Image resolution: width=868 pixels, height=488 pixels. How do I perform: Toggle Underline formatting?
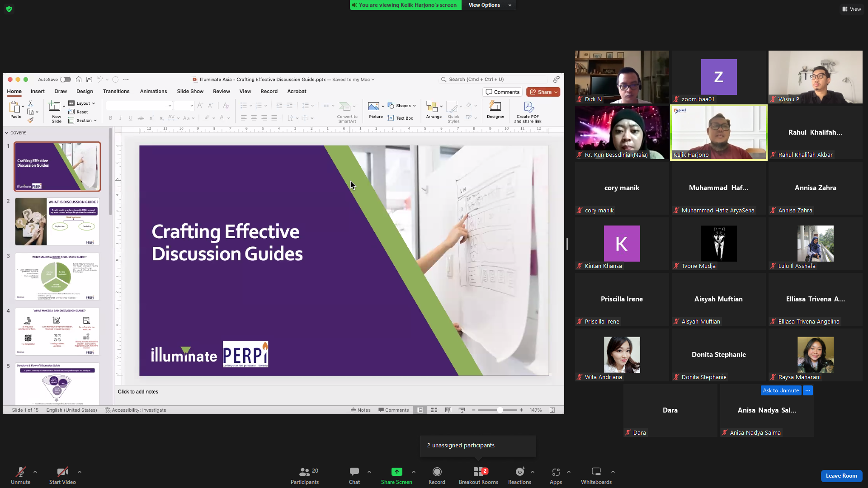tap(131, 118)
